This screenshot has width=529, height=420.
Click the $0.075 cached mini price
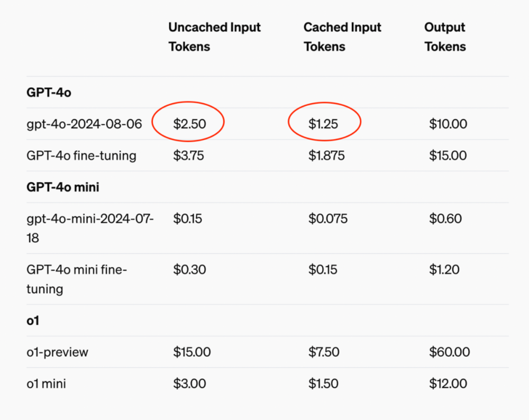(x=328, y=218)
